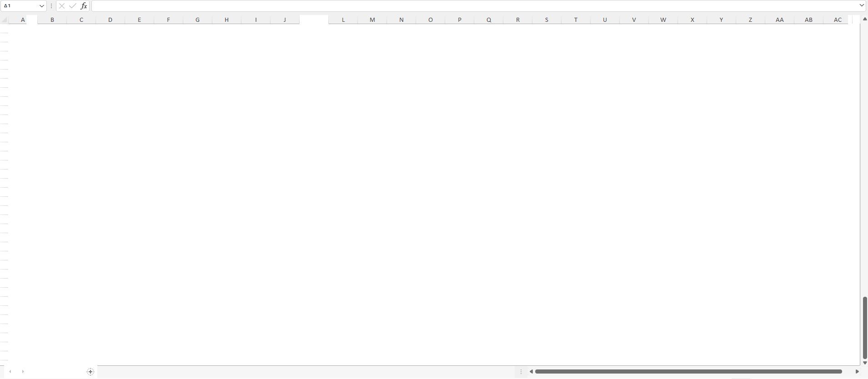Select column C header
Screen dimensions: 868x379
[81, 20]
